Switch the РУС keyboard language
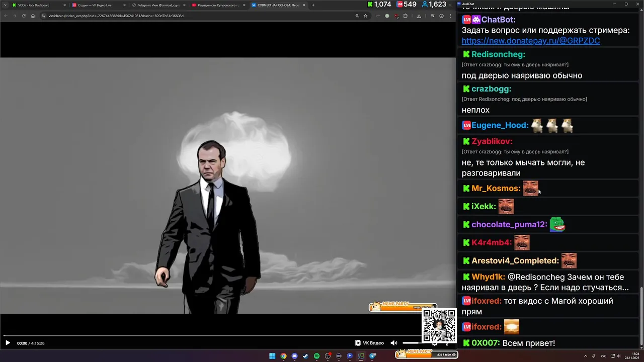 [x=603, y=356]
